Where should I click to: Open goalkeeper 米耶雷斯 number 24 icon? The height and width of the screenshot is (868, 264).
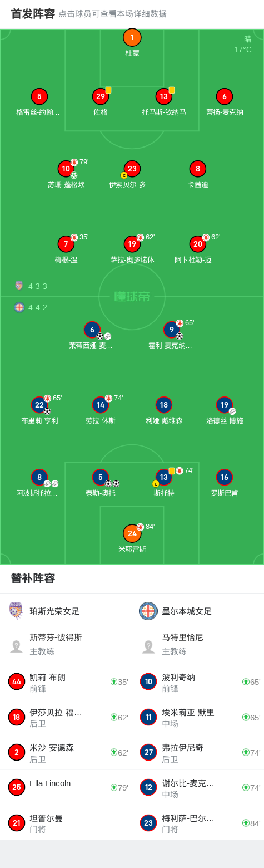pyautogui.click(x=132, y=533)
